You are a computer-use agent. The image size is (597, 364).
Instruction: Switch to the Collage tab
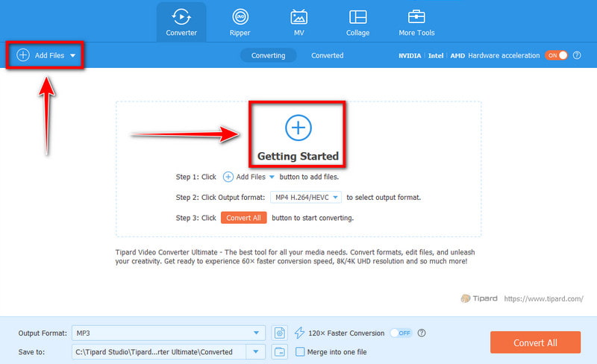[357, 23]
